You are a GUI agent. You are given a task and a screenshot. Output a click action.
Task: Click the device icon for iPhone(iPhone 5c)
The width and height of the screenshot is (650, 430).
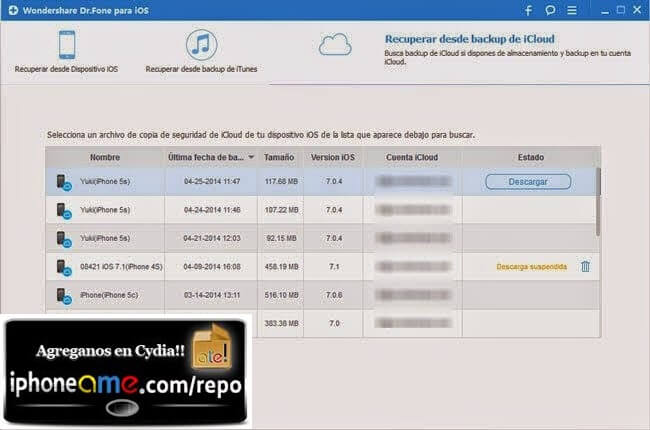[63, 296]
